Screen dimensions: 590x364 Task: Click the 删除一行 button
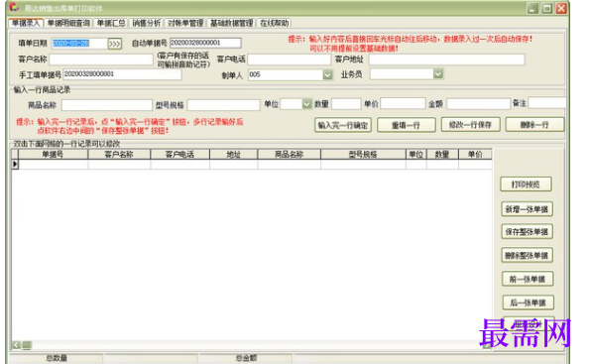pyautogui.click(x=534, y=125)
